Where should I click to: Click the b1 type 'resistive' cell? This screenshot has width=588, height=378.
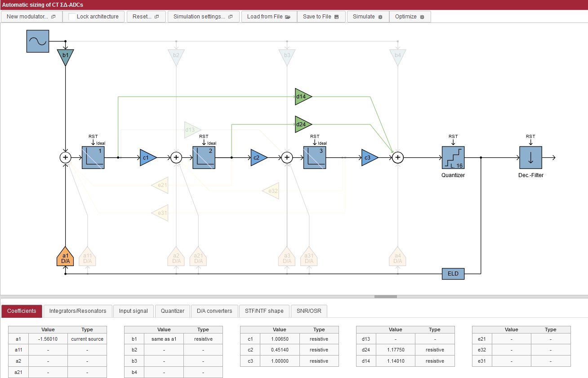pos(203,339)
